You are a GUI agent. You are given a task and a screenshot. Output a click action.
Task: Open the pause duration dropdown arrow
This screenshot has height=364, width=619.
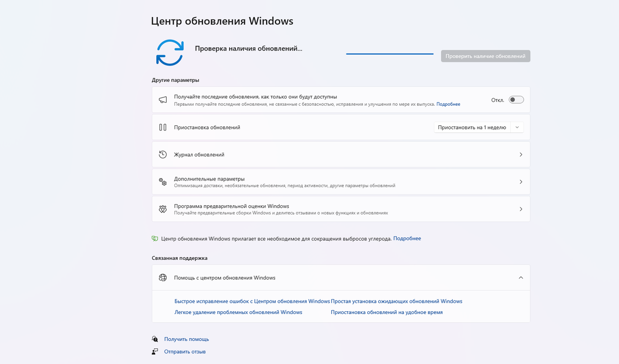click(517, 127)
